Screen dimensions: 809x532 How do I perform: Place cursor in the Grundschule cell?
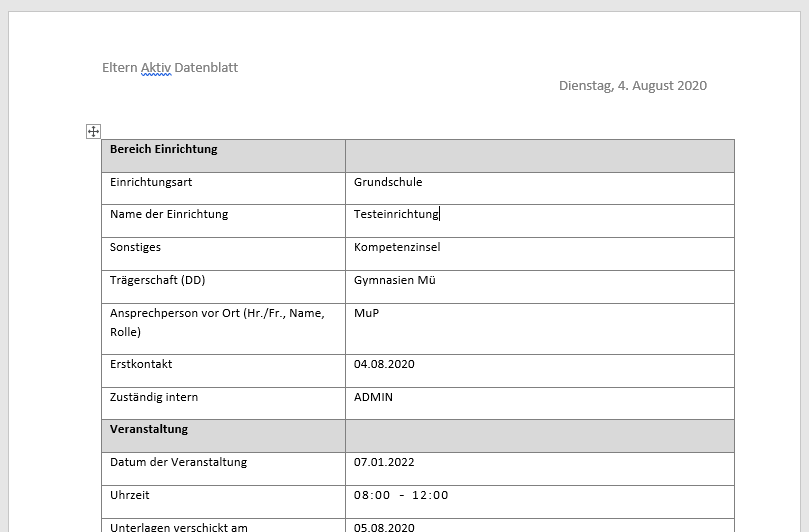(x=540, y=188)
